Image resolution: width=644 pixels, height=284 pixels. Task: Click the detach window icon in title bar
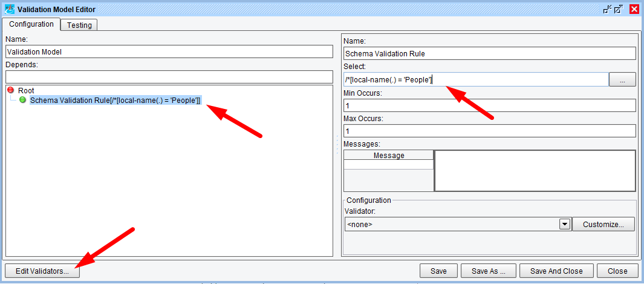pos(607,9)
